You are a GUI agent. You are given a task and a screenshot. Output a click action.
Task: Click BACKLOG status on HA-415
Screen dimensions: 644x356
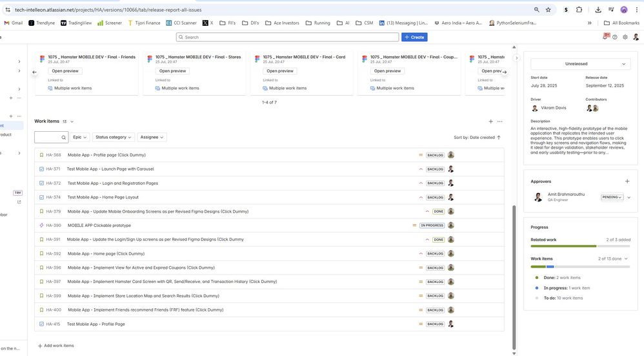pos(436,324)
